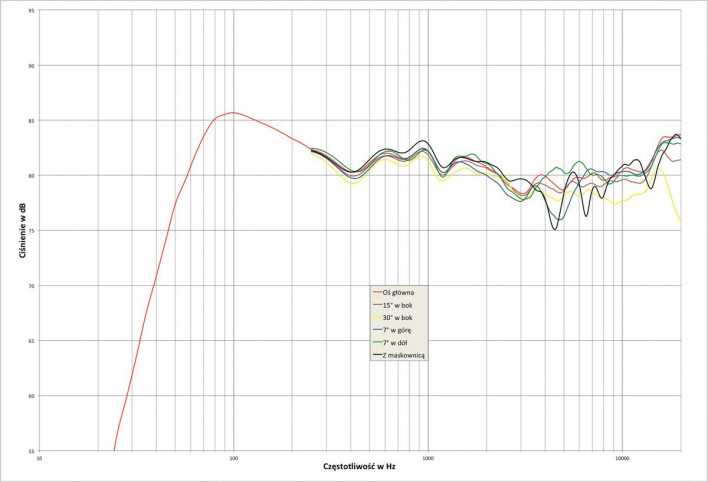Click the yellow line swatch in legend
Image resolution: width=708 pixels, height=482 pixels.
(377, 317)
